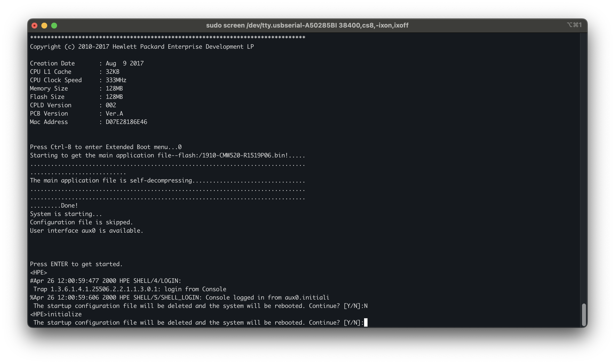615x364 pixels.
Task: Click the sudo screen window title text
Action: (x=307, y=25)
